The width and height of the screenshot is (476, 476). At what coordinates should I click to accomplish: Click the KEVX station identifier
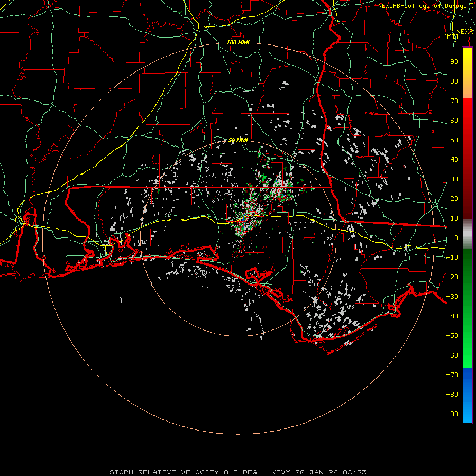(281, 472)
